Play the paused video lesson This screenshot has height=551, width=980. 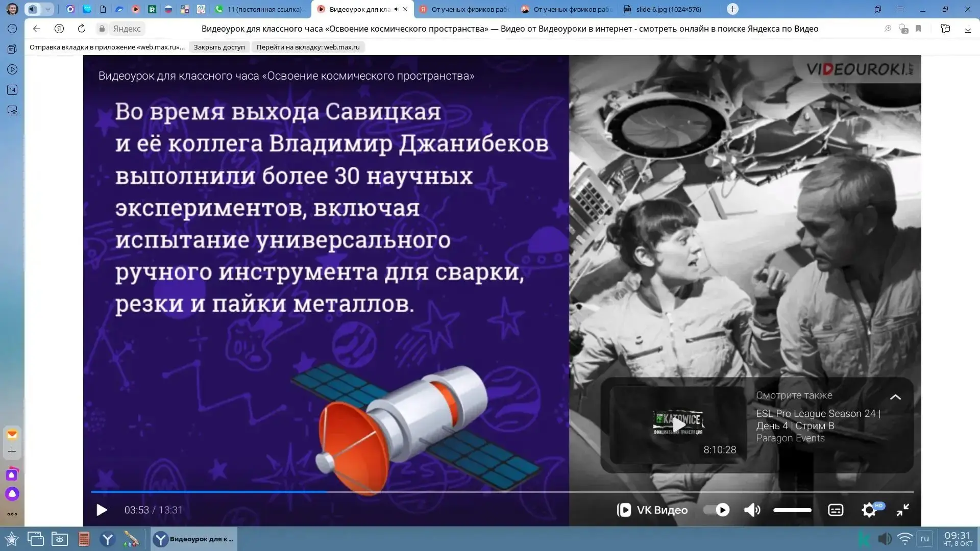click(102, 510)
